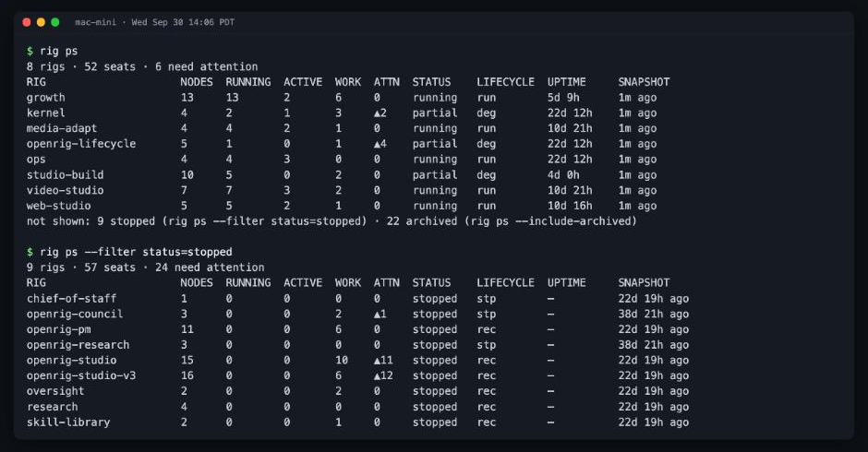Click the 'stp' lifecycle in chief-of-staff row
Viewport: 868px width, 452px height.
coord(487,298)
